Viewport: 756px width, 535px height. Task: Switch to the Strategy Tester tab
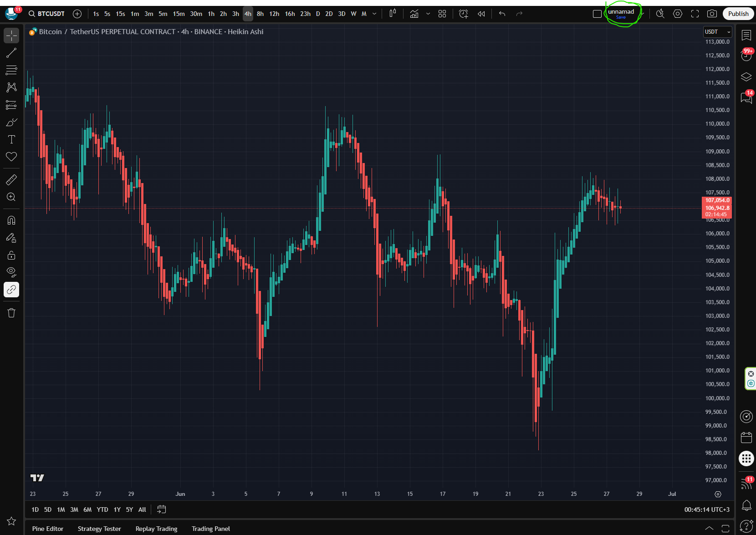click(x=99, y=529)
